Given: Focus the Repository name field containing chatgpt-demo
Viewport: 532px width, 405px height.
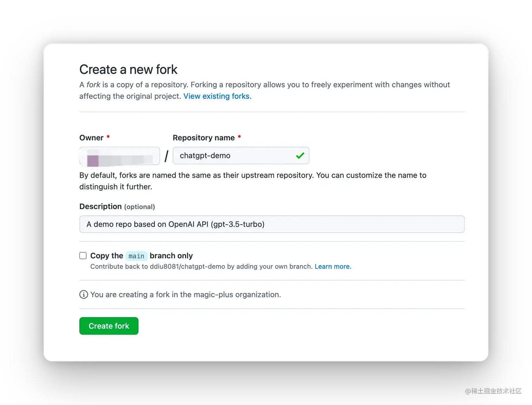Looking at the screenshot, I should 241,156.
